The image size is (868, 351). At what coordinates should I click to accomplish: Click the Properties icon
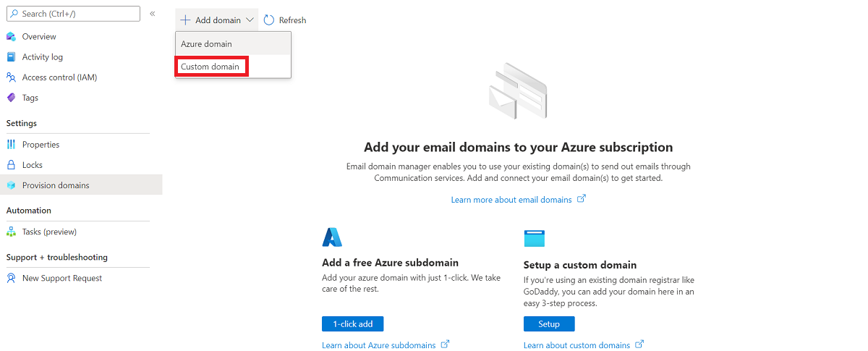coord(11,144)
